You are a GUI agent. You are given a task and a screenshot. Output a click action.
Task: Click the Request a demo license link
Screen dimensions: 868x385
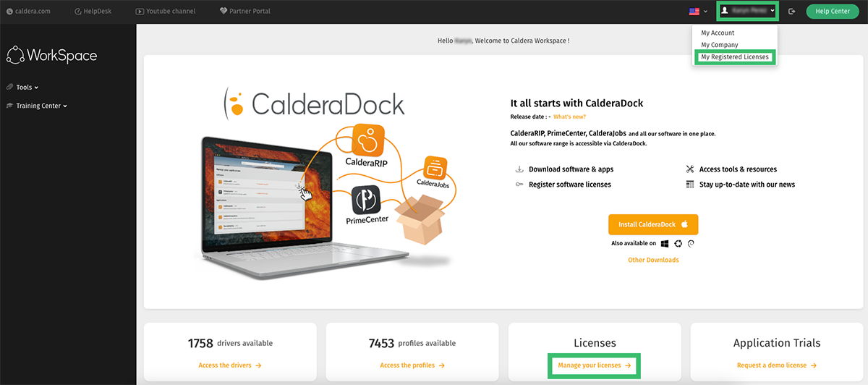pos(777,365)
